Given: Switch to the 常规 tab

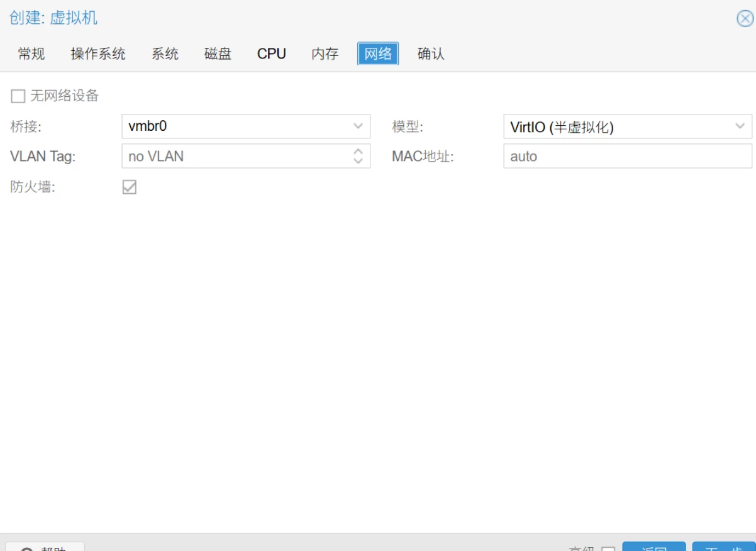Looking at the screenshot, I should pyautogui.click(x=31, y=54).
